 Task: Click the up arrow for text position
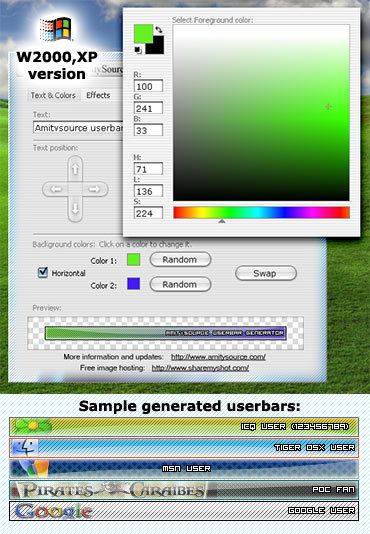pyautogui.click(x=75, y=169)
